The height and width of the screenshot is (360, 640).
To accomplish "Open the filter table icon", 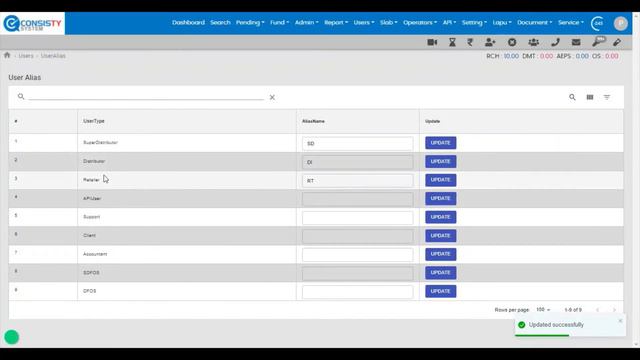I will pos(607,97).
